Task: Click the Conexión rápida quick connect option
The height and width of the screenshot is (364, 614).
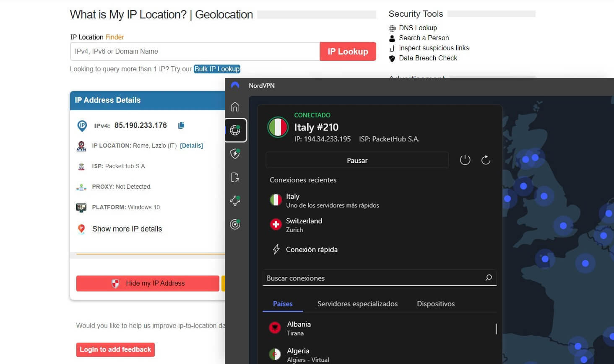Action: click(304, 250)
